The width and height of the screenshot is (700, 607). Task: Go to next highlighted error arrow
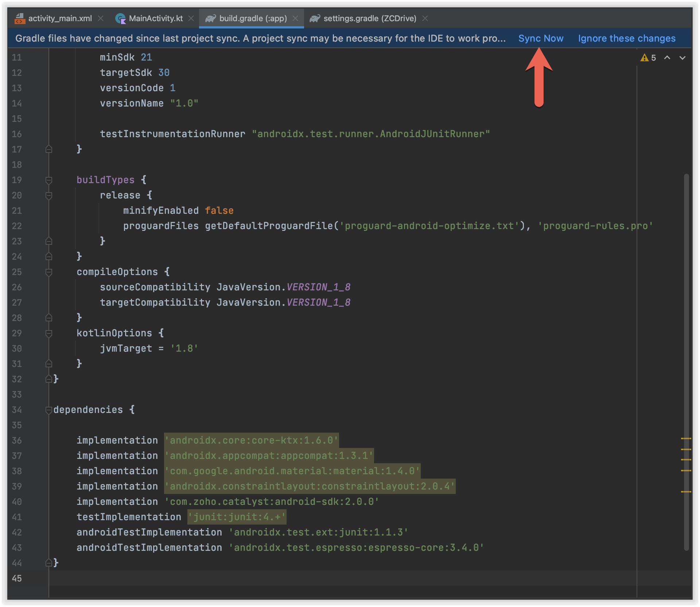tap(682, 58)
